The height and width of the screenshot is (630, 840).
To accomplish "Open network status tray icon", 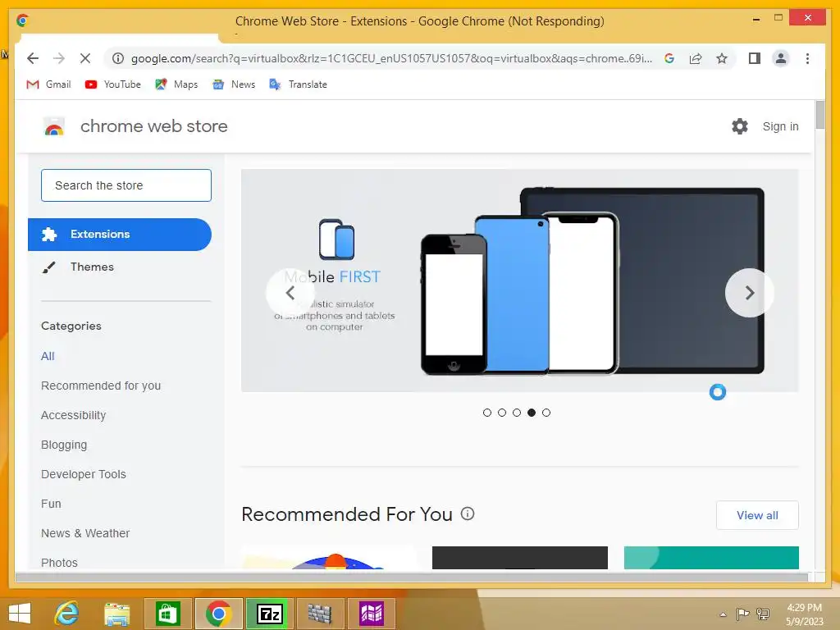I will pos(763,614).
